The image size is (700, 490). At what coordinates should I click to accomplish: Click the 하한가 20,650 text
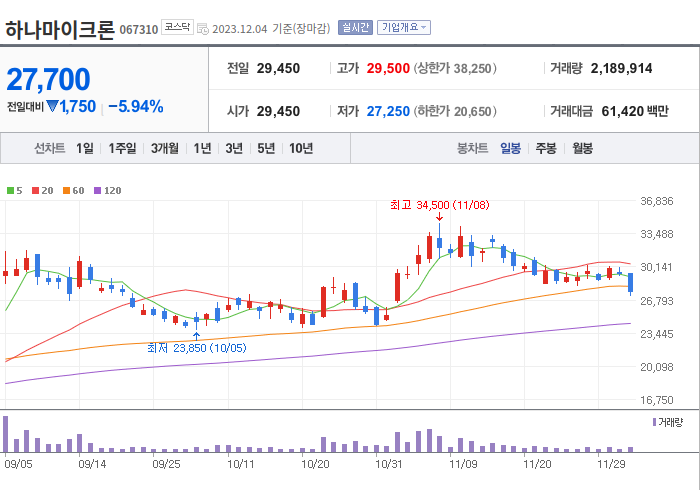455,111
